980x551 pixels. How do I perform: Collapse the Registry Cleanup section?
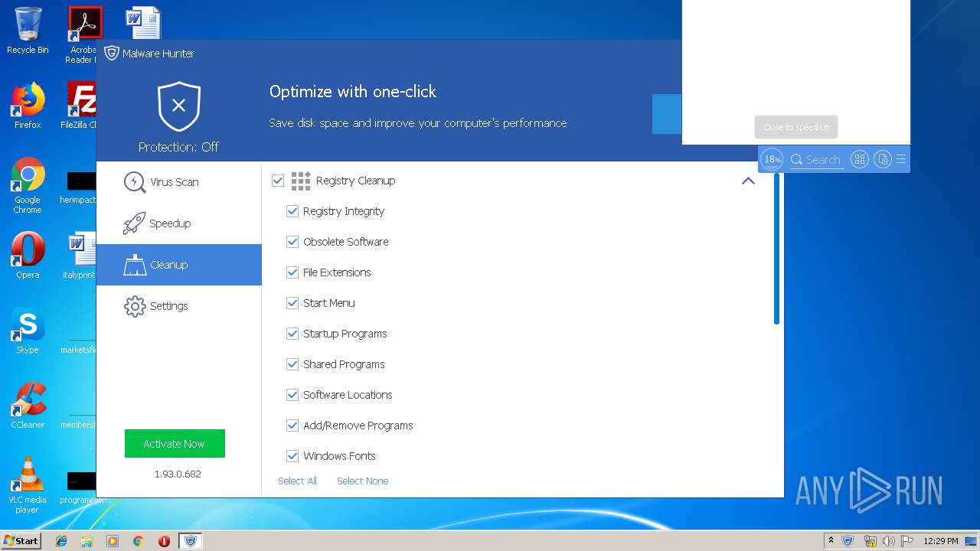point(748,181)
